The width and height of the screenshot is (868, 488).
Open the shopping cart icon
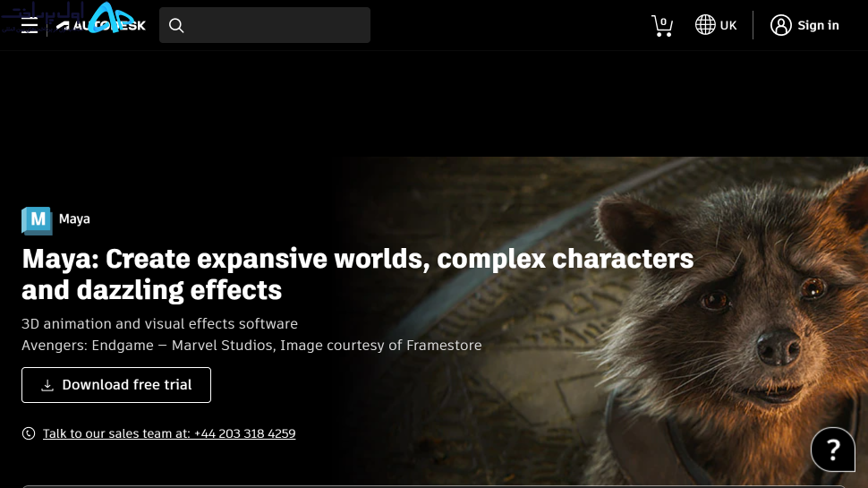pyautogui.click(x=662, y=25)
